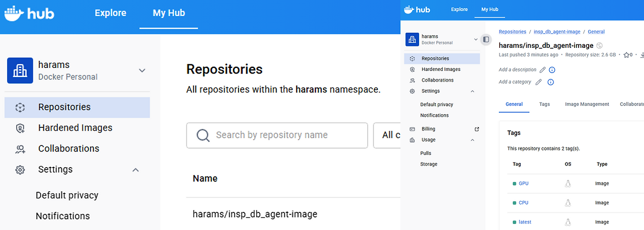Click insp_db_agent-image breadcrumb link

(x=556, y=32)
